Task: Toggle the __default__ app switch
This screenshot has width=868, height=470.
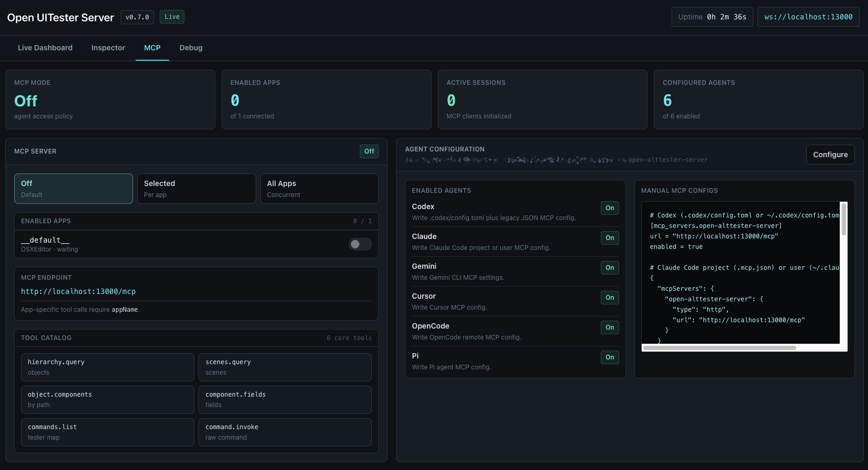Action: tap(360, 244)
